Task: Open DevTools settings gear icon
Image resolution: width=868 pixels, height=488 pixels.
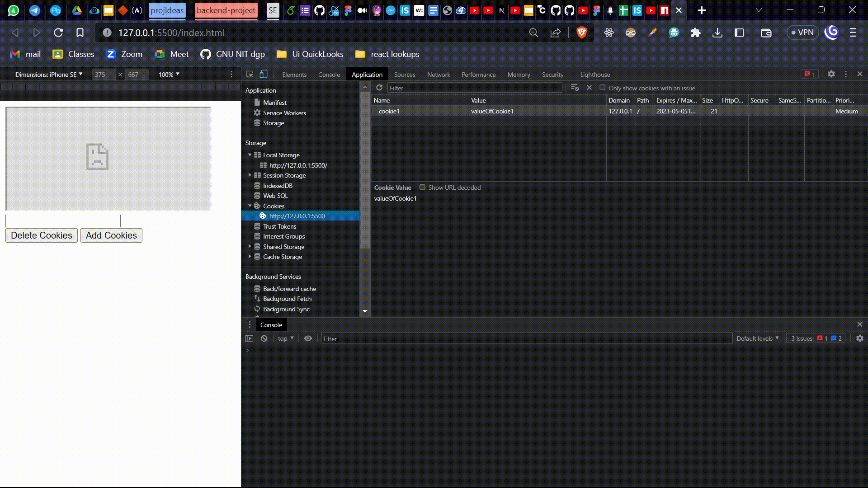Action: pyautogui.click(x=830, y=75)
